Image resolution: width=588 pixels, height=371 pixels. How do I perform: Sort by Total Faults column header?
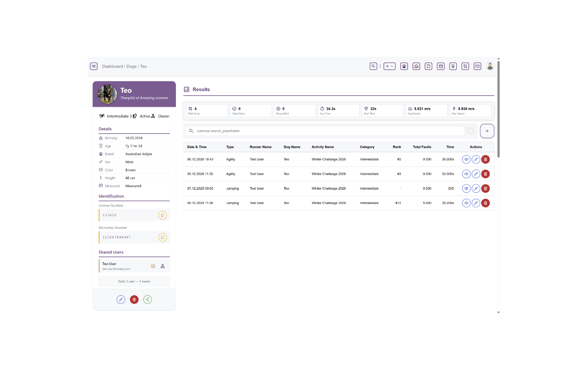[422, 147]
